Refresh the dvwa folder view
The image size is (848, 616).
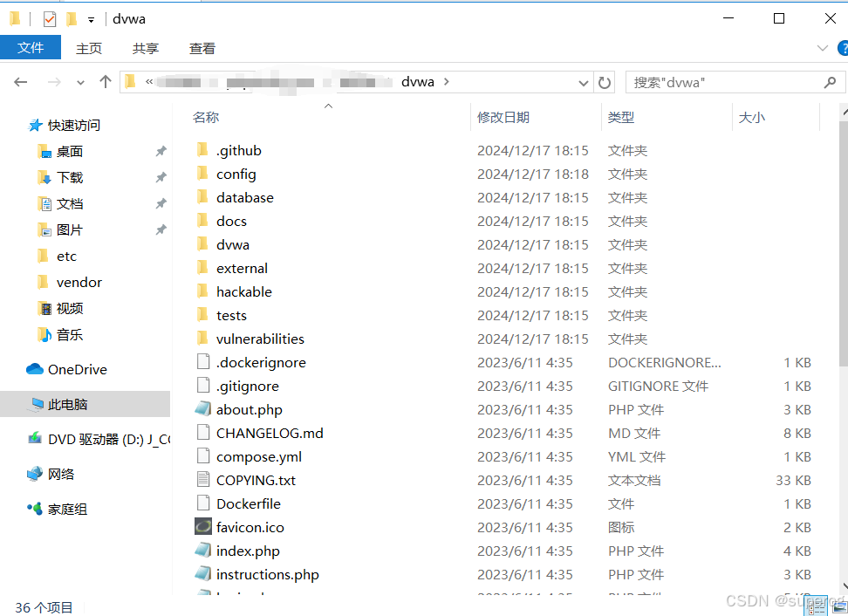605,83
